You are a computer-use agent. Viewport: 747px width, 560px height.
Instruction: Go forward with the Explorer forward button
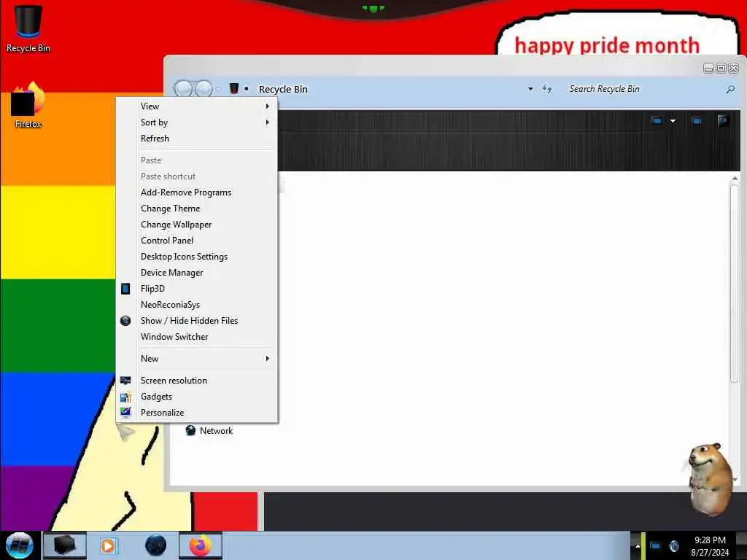(204, 88)
